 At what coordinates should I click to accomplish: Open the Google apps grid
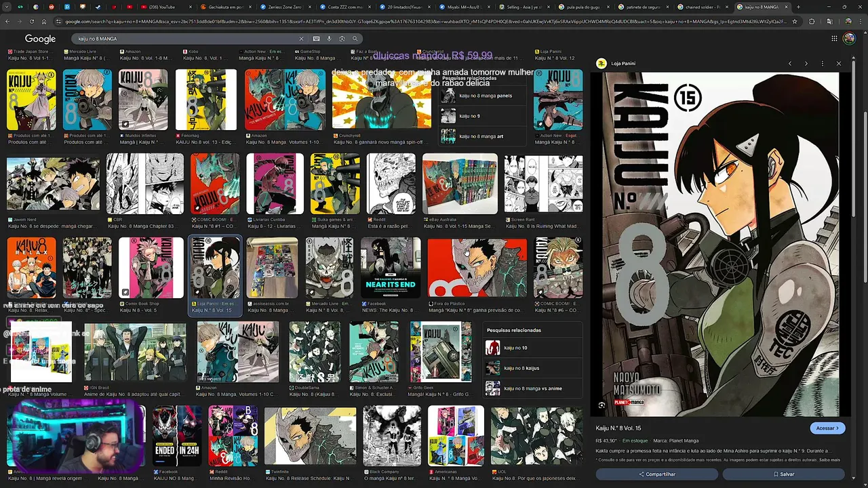(x=833, y=39)
